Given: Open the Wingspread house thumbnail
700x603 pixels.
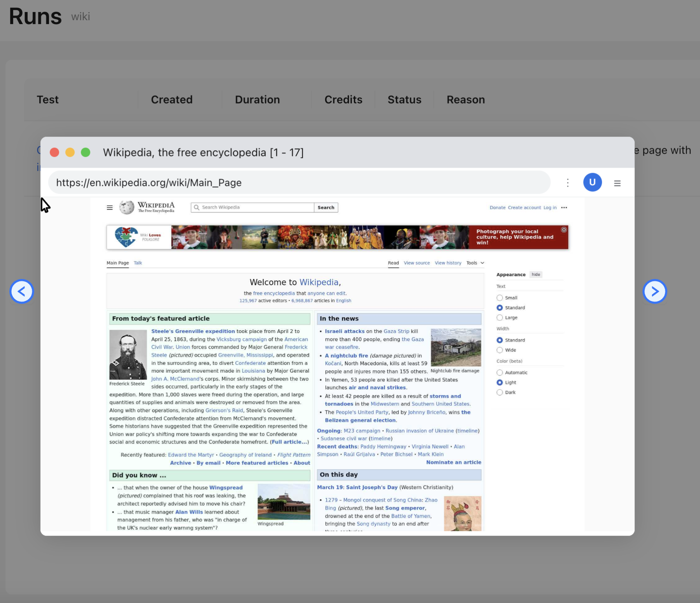Looking at the screenshot, I should pos(284,502).
